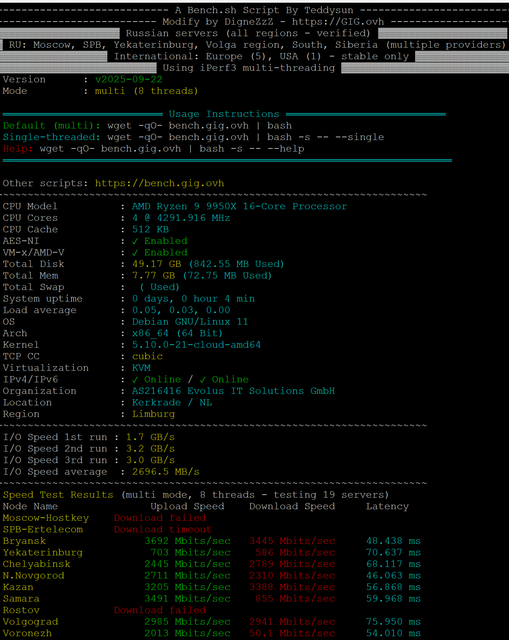This screenshot has height=640, width=509.
Task: Click the 'Upload Speed' column header
Action: pyautogui.click(x=187, y=506)
